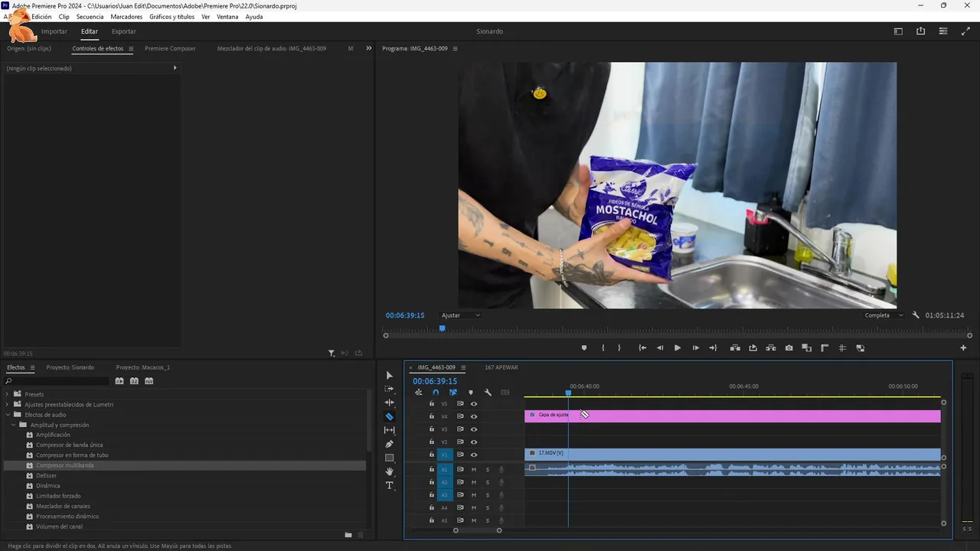Toggle insert sequences as nests

[x=418, y=393]
